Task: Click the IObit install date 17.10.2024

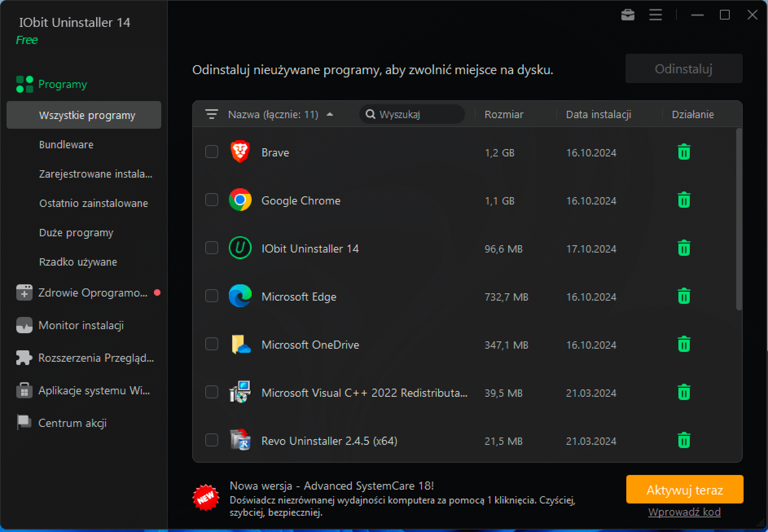Action: [x=591, y=249]
